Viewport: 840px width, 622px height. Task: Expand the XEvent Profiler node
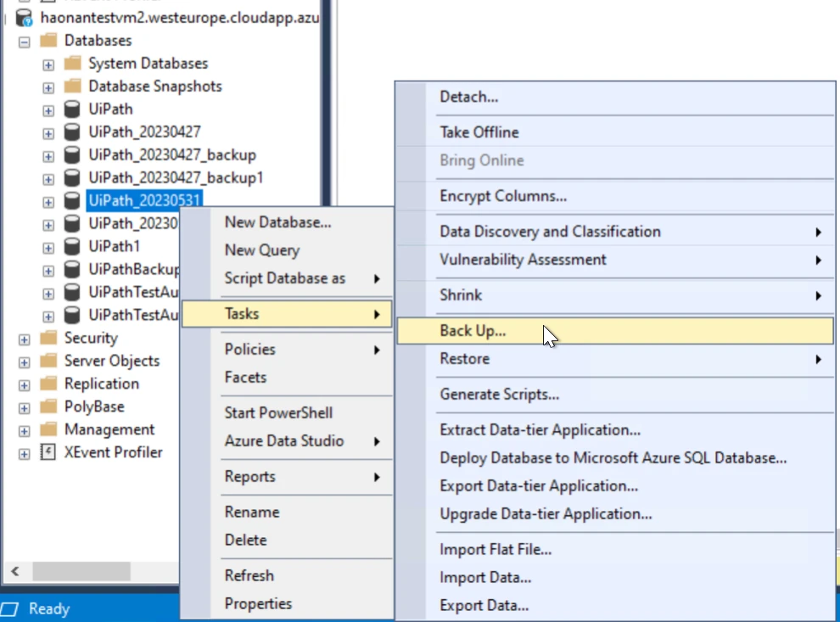click(x=24, y=454)
